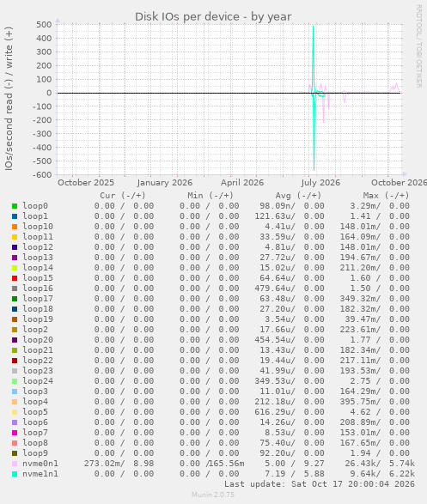This screenshot has width=427, height=504.
Task: Select the 'loop17' legend label
Action: tap(38, 299)
